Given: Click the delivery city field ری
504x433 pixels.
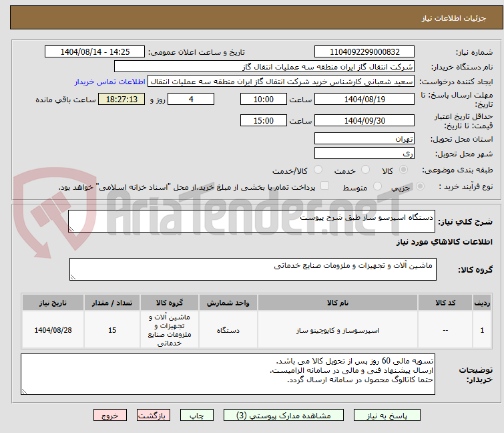Looking at the screenshot, I should tap(364, 153).
